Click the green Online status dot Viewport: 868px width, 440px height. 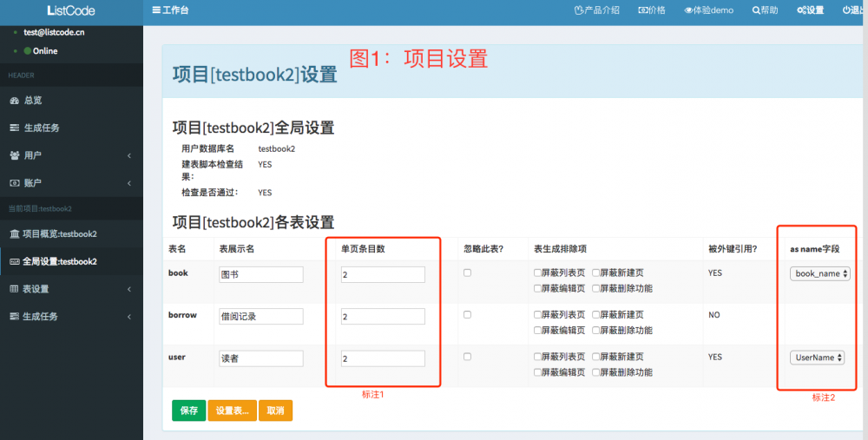27,51
